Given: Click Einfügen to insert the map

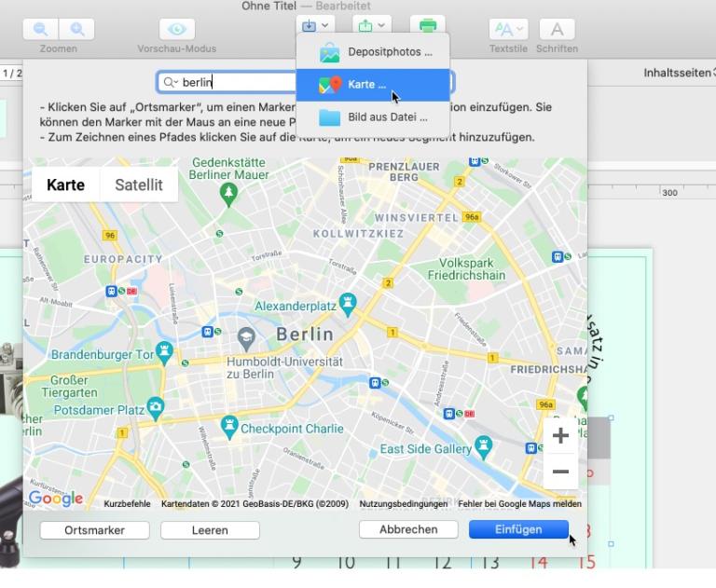Looking at the screenshot, I should click(x=518, y=529).
